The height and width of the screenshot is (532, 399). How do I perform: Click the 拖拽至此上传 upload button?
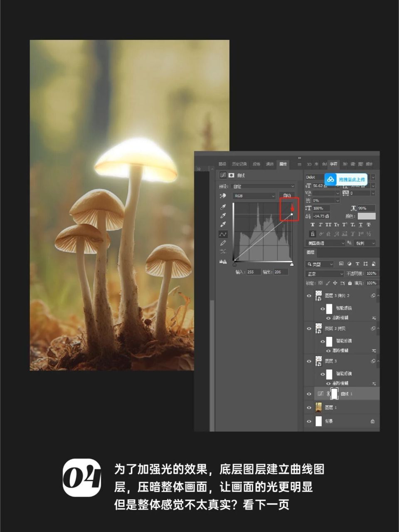click(x=346, y=179)
